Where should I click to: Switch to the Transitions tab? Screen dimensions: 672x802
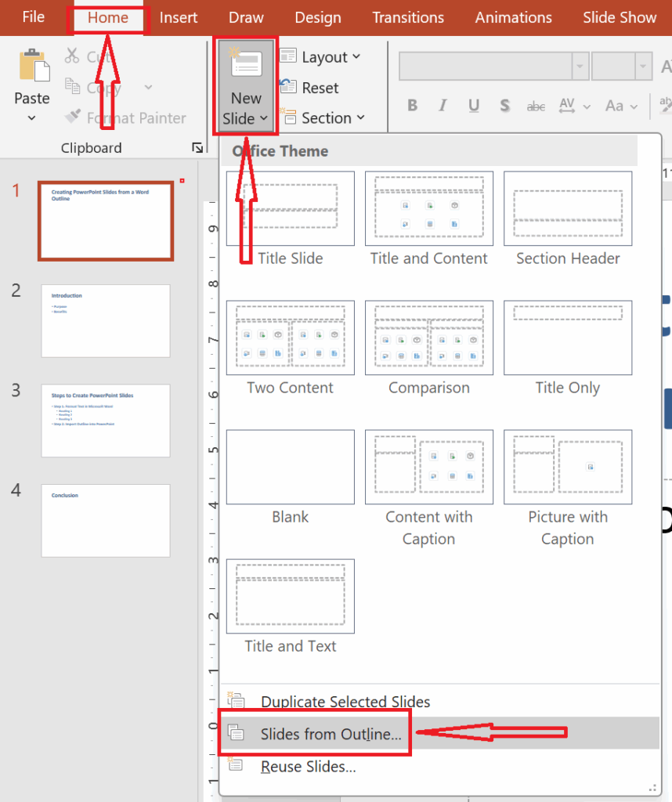407,17
